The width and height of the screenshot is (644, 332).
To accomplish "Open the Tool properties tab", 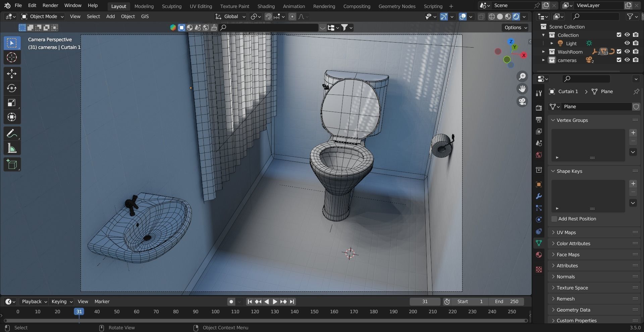I will [x=539, y=93].
